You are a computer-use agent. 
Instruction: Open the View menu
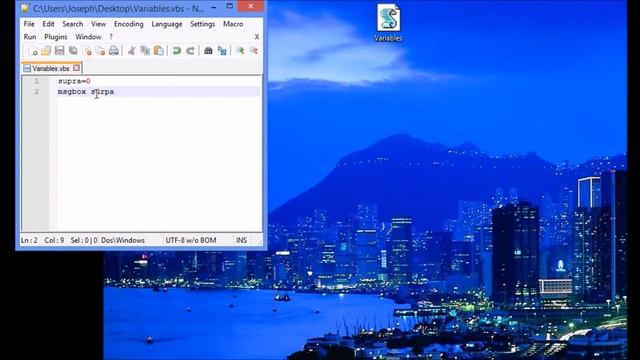(98, 24)
